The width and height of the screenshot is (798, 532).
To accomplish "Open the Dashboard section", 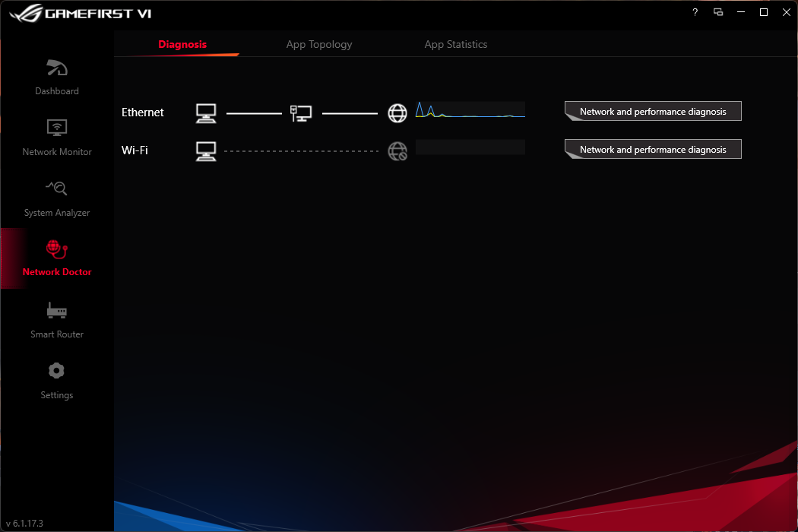I will tap(57, 78).
